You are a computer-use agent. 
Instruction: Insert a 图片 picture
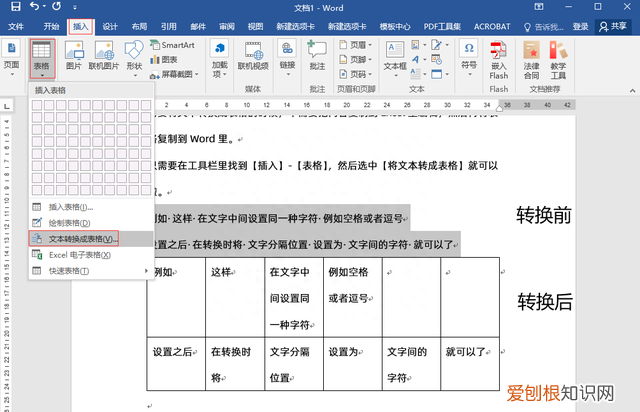coord(74,56)
